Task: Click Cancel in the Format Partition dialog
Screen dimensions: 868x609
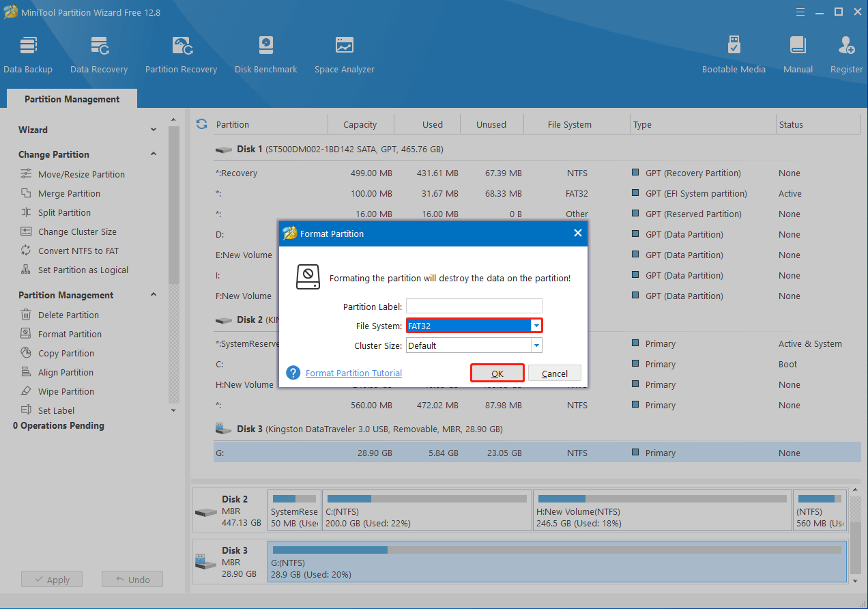Action: pos(555,373)
